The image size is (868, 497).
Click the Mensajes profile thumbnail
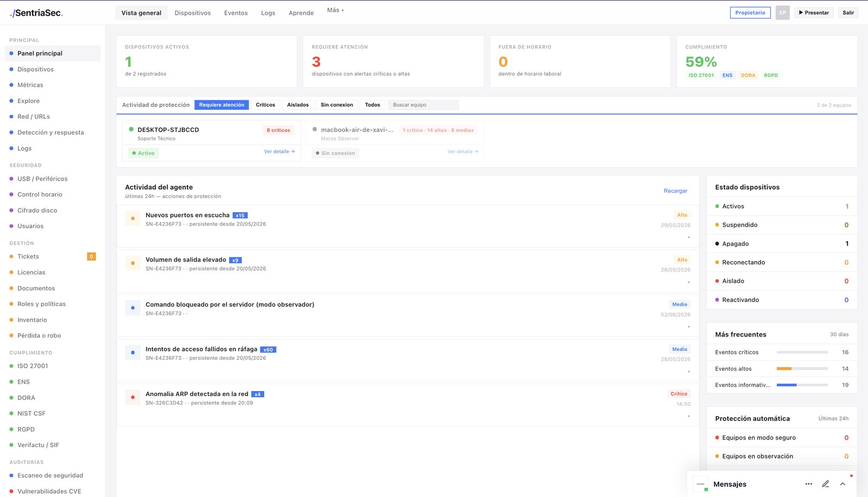click(700, 484)
